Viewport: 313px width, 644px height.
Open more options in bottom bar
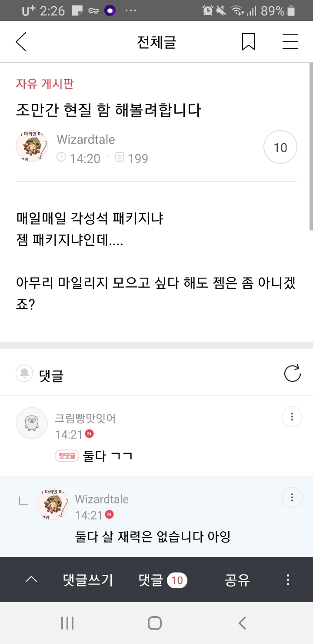point(288,580)
